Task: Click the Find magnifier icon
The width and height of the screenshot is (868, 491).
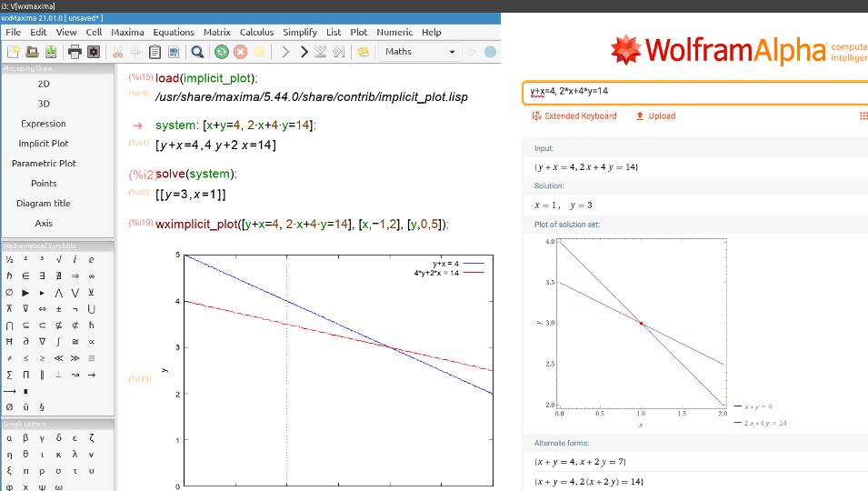Action: (197, 52)
